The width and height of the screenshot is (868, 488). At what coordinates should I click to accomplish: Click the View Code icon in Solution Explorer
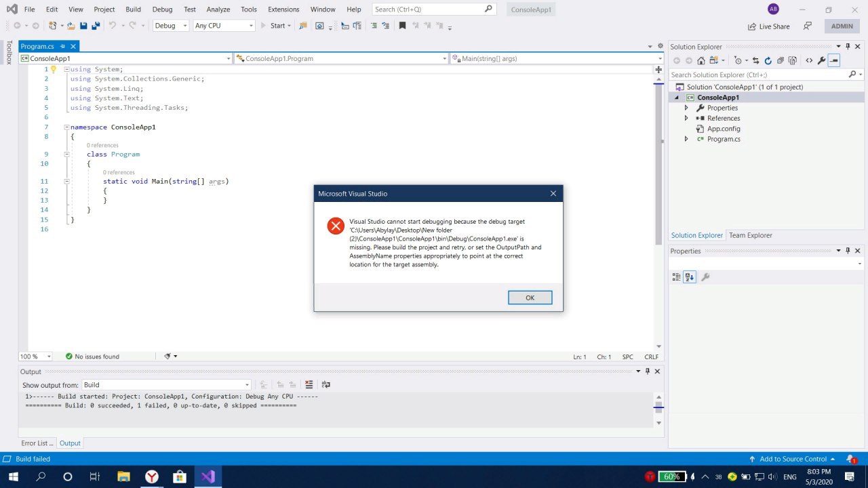(x=809, y=60)
